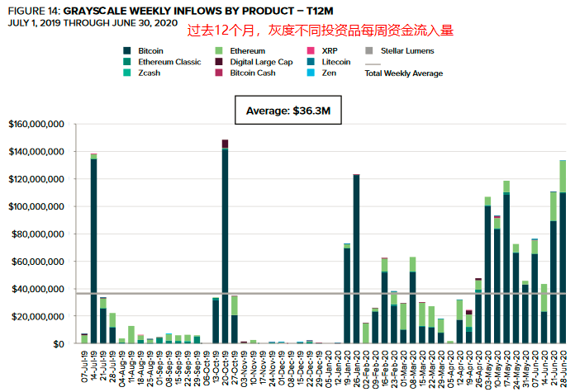
Task: Click the Ethereum legend color swatch
Action: point(219,50)
